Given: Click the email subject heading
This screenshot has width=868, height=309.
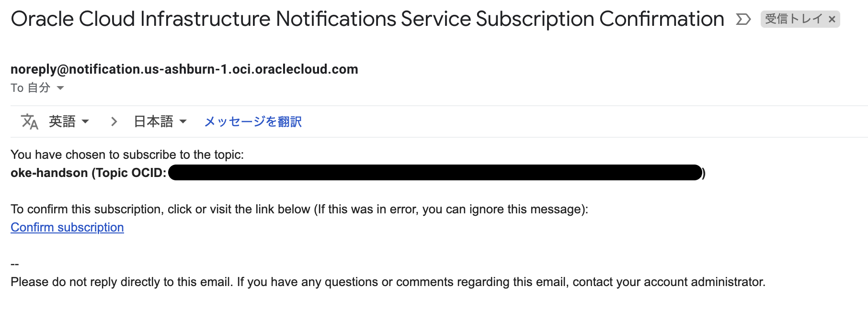Looking at the screenshot, I should click(367, 19).
